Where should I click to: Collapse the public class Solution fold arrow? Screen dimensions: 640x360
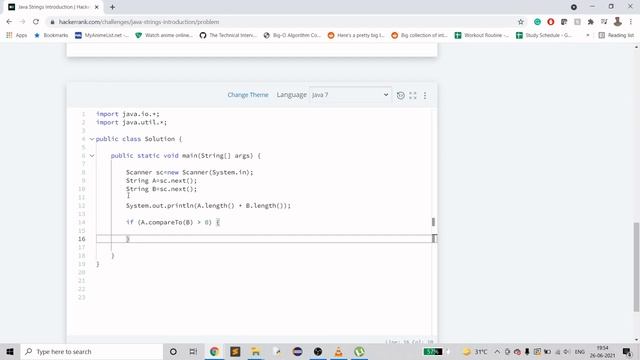click(x=92, y=139)
